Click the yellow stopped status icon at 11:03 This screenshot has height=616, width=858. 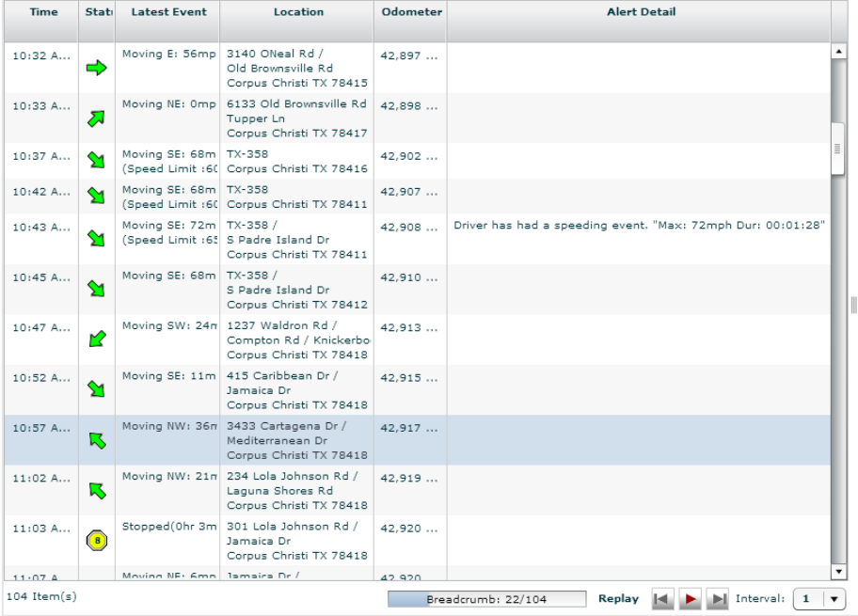click(96, 540)
